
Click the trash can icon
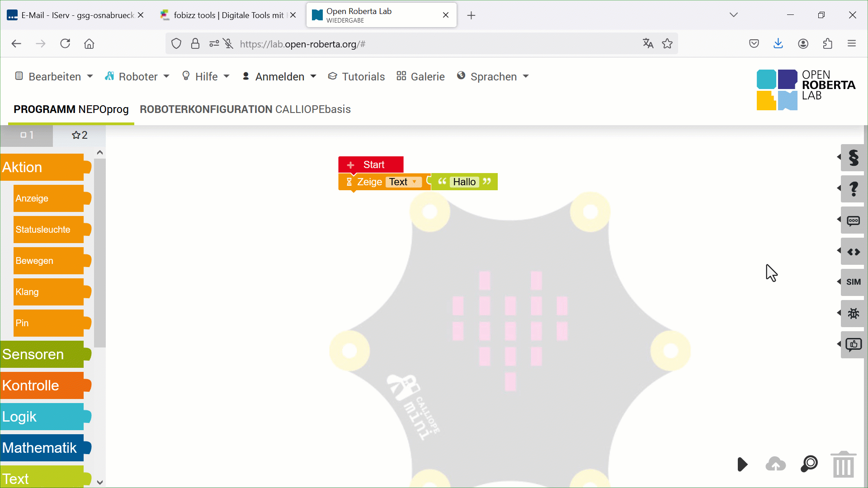[844, 465]
